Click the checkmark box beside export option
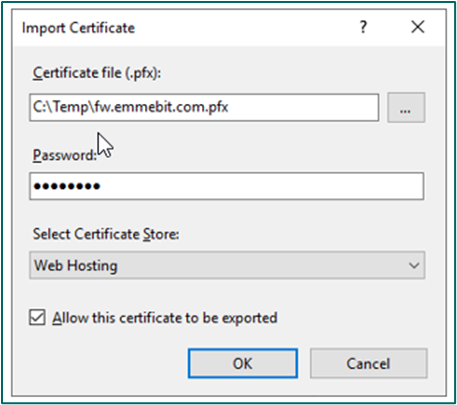 [37, 317]
